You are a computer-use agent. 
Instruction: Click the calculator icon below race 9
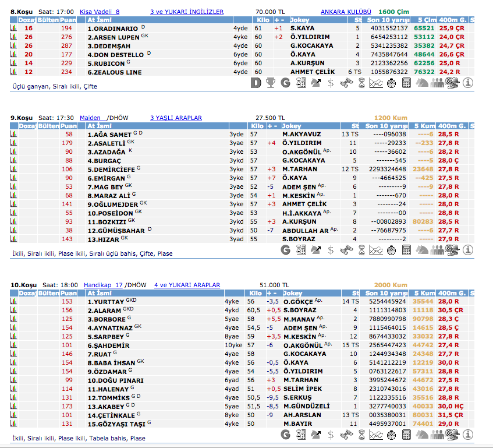406,250
